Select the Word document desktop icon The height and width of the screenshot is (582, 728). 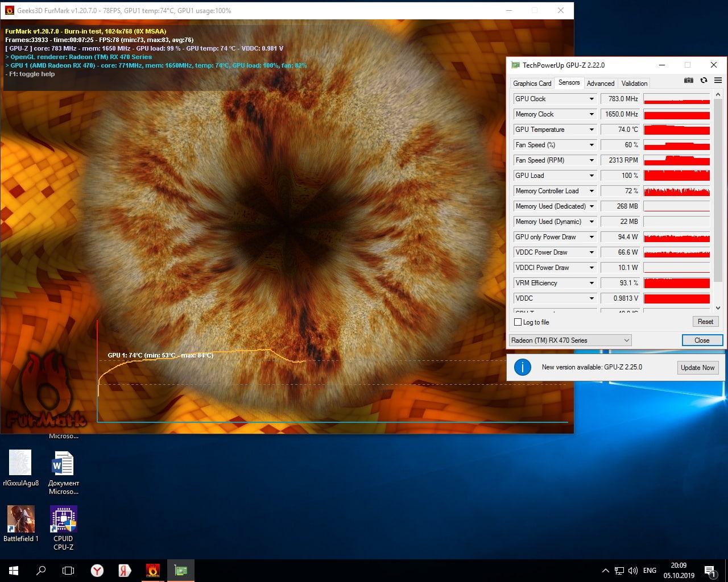pyautogui.click(x=64, y=472)
